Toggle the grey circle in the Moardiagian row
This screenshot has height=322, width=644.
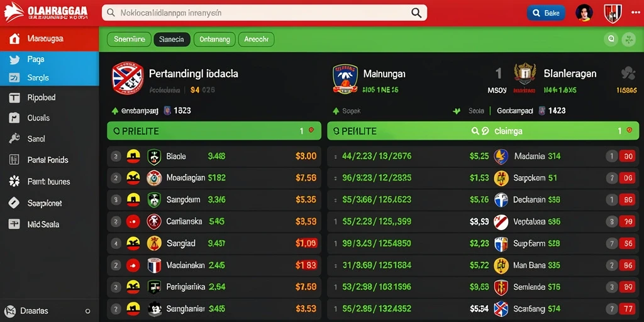116,178
